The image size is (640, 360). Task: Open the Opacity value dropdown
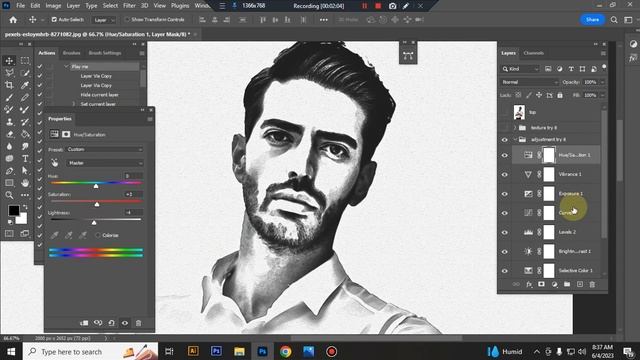coord(602,82)
